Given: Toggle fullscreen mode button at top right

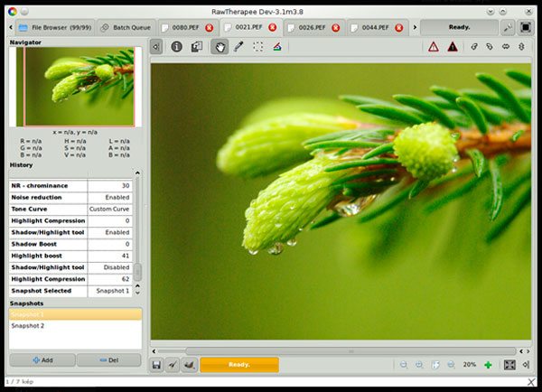Looking at the screenshot, I should click(x=526, y=27).
